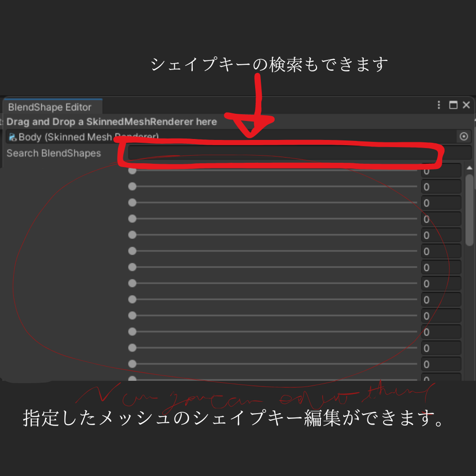Click the second value field showing 0
The image size is (476, 476).
440,187
